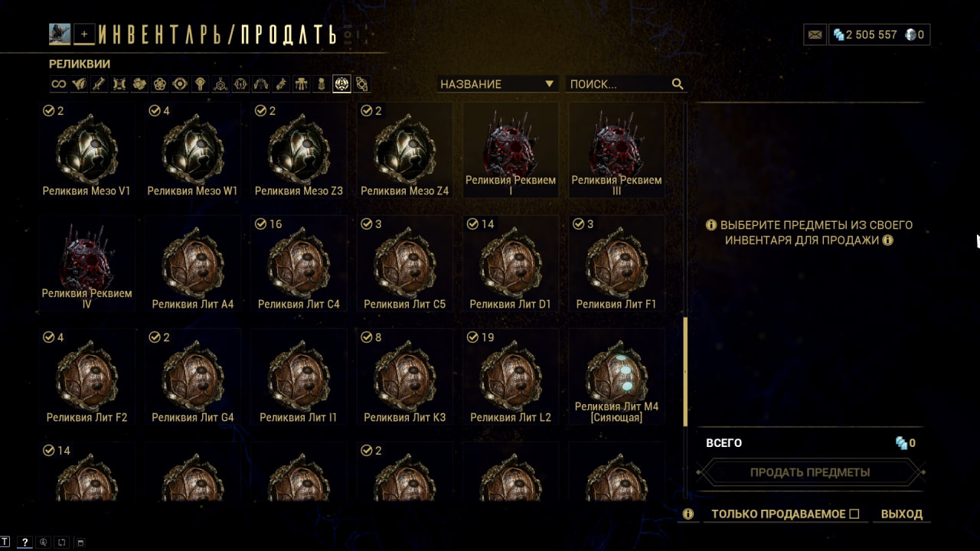The image size is (980, 551).
Task: Expand sort options via the dropdown arrow
Action: pyautogui.click(x=549, y=84)
